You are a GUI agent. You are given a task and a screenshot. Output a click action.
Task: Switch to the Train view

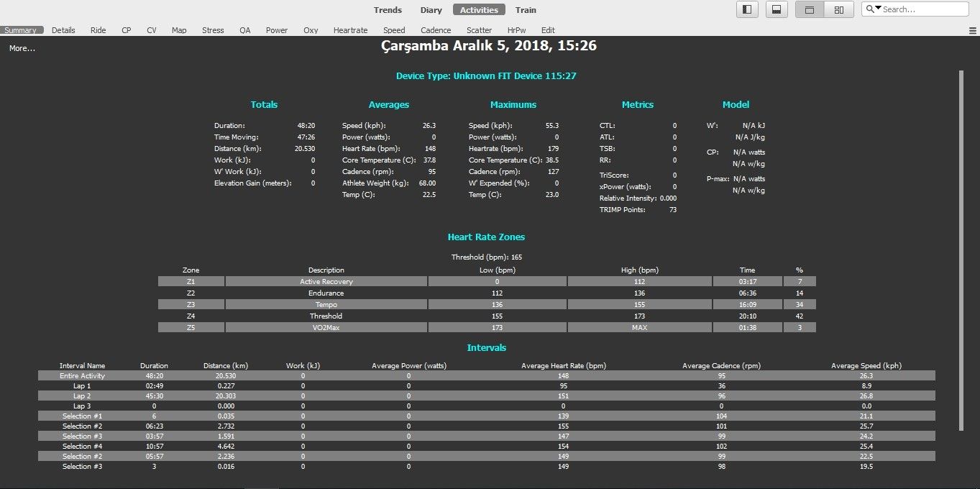pyautogui.click(x=526, y=10)
